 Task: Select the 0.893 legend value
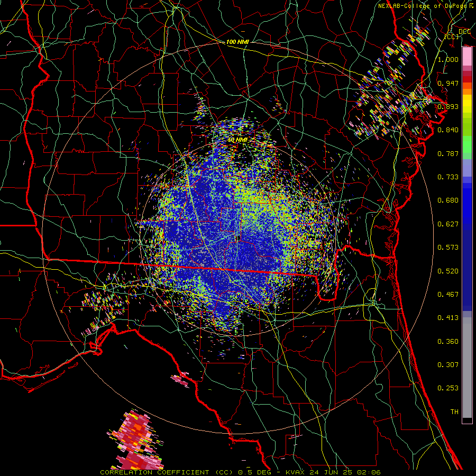448,106
